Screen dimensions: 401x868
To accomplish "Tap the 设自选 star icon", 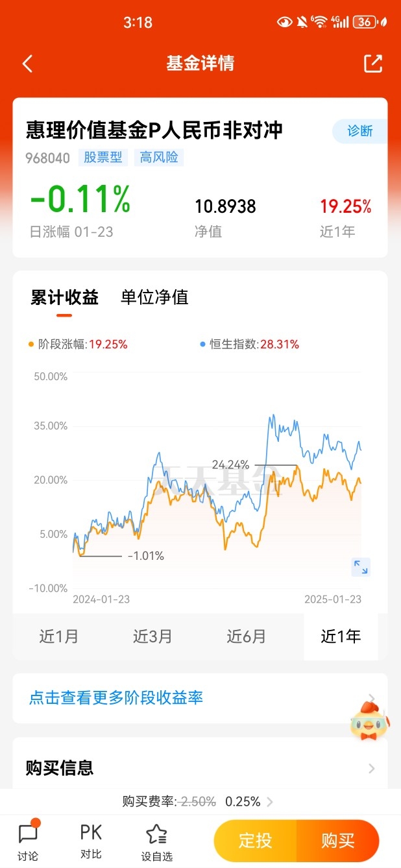I will [156, 843].
